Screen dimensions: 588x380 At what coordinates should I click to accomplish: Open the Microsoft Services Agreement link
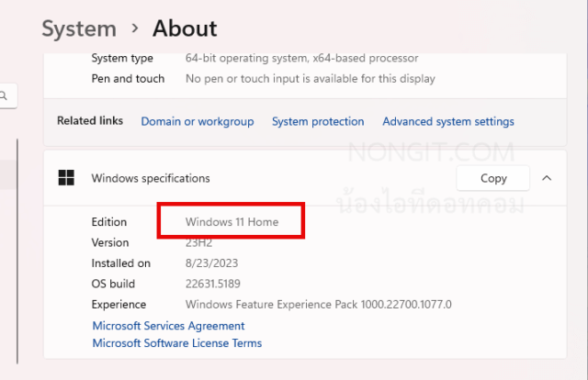click(168, 326)
